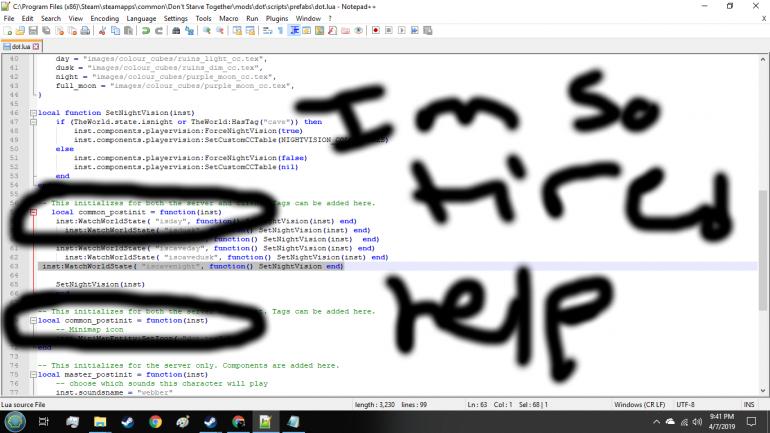
Task: Toggle Show All Characters pilcrow button
Action: pos(280,30)
